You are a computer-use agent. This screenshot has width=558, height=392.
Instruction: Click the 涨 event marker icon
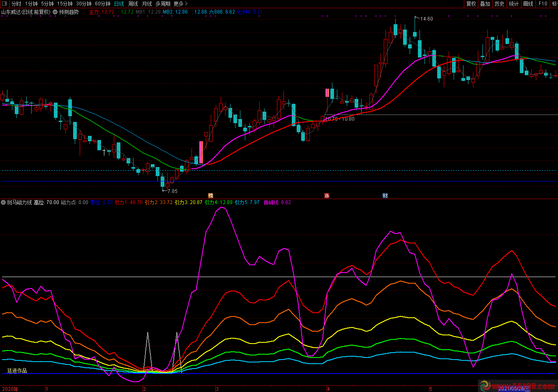(x=327, y=196)
